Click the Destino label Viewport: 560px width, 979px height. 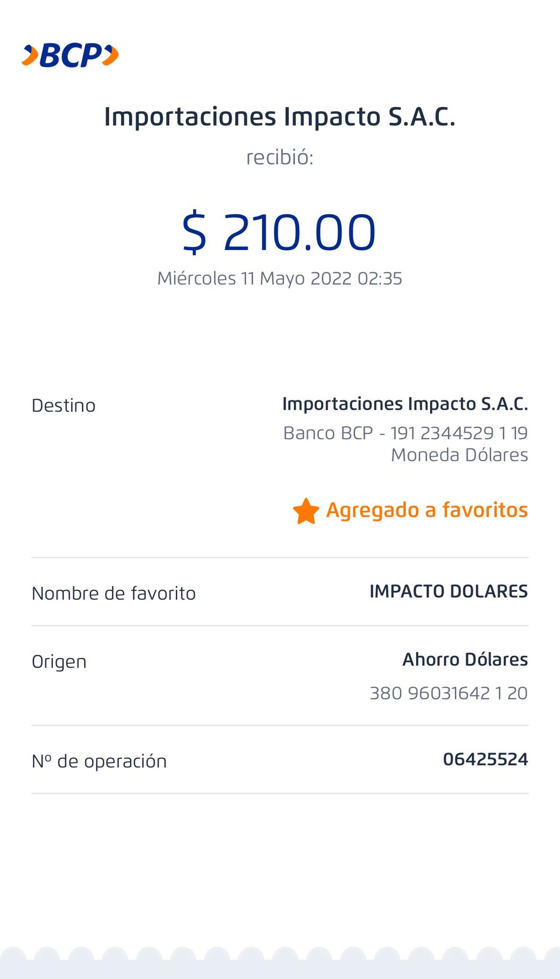click(64, 405)
